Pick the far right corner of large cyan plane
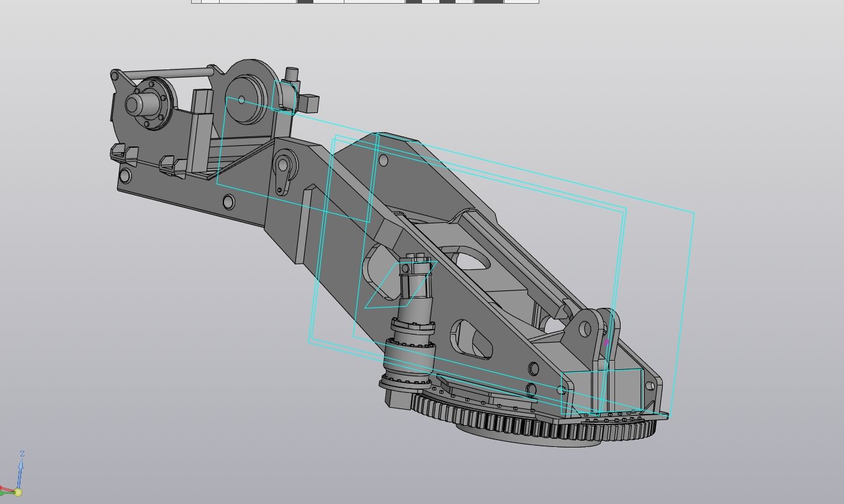The height and width of the screenshot is (504, 844). (693, 214)
